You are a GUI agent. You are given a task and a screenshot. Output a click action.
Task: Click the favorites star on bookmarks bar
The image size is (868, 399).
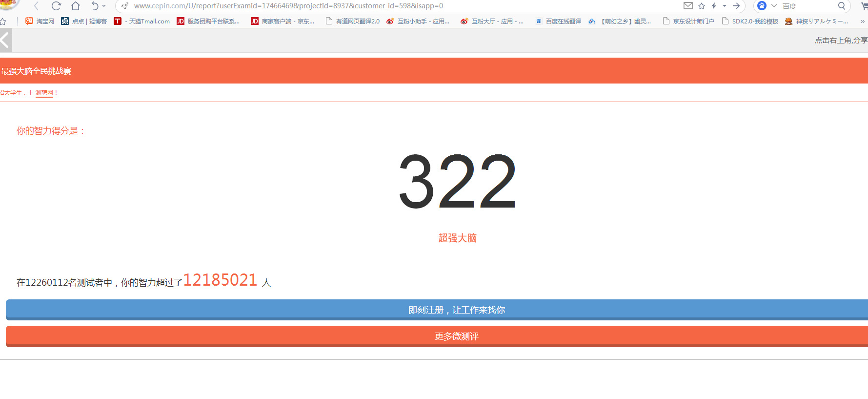coord(3,21)
